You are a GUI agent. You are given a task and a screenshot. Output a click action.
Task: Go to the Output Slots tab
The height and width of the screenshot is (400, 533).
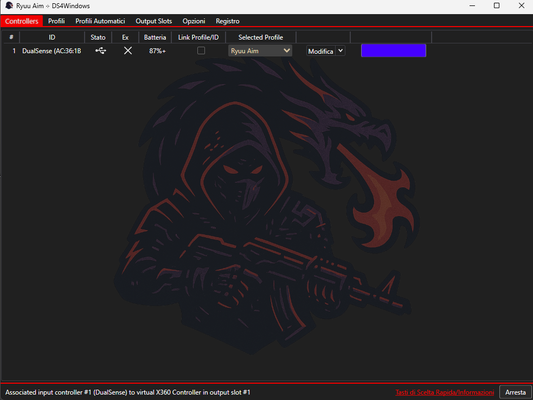coord(154,21)
